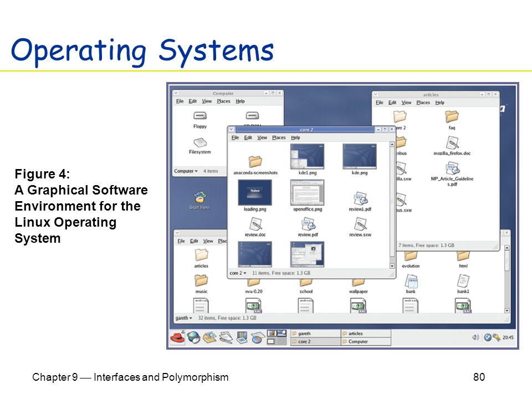Click scroll-down arrow in core 2 window
The height and width of the screenshot is (399, 532).
(x=392, y=267)
